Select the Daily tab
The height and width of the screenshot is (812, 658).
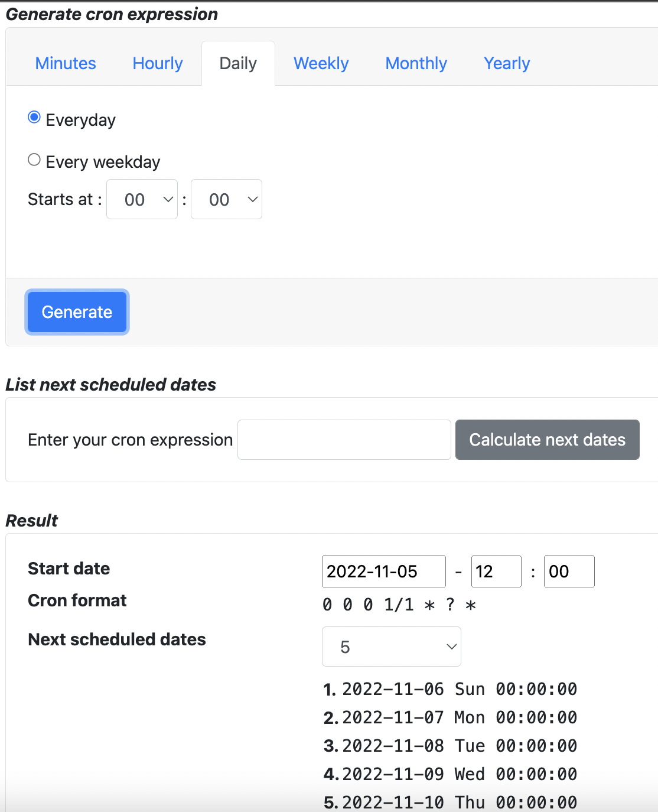[238, 63]
